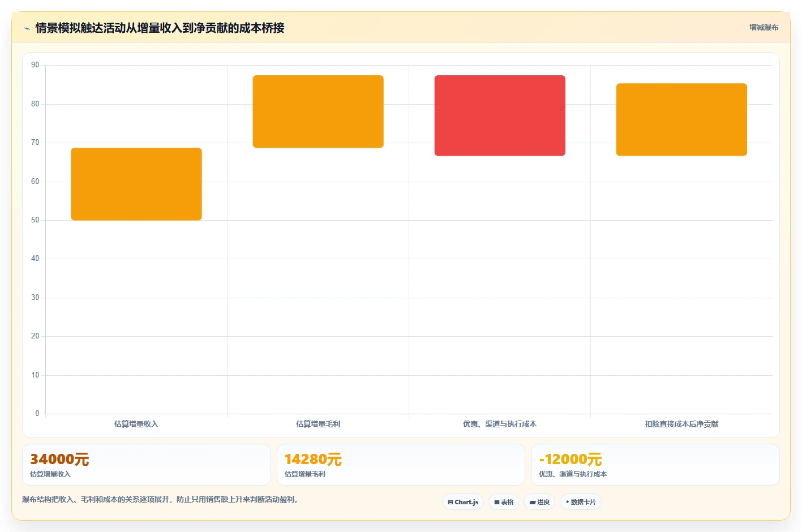Screen dimensions: 802x532
Task: Click the x-axis label 优惠、渠道与执行成本
Action: click(500, 424)
